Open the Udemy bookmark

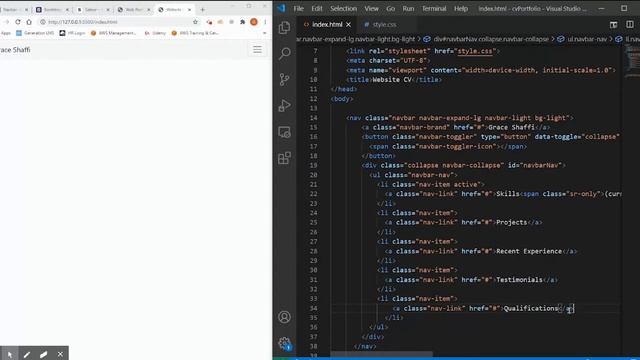click(x=156, y=33)
